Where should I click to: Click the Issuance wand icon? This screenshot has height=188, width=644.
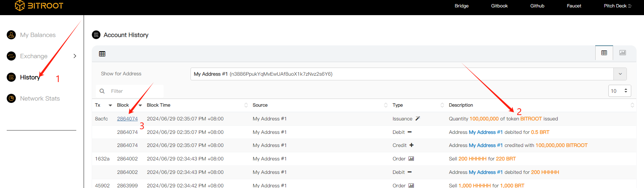pos(418,118)
